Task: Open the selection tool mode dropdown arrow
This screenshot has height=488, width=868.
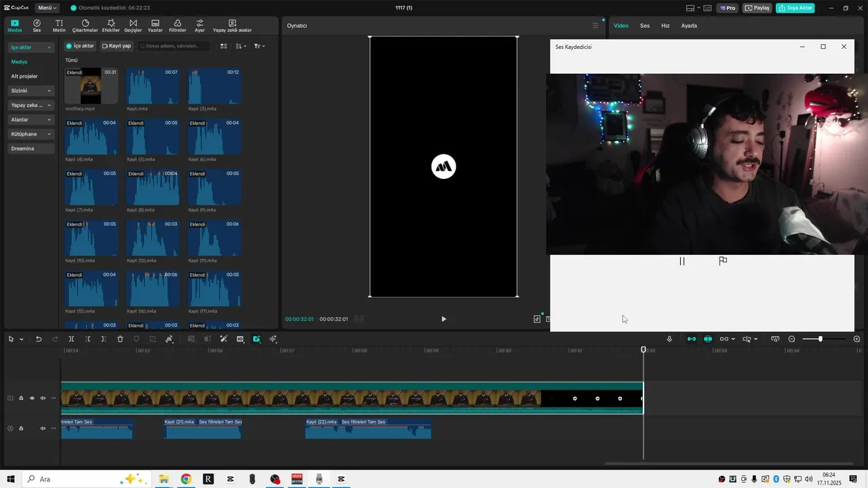Action: [21, 340]
